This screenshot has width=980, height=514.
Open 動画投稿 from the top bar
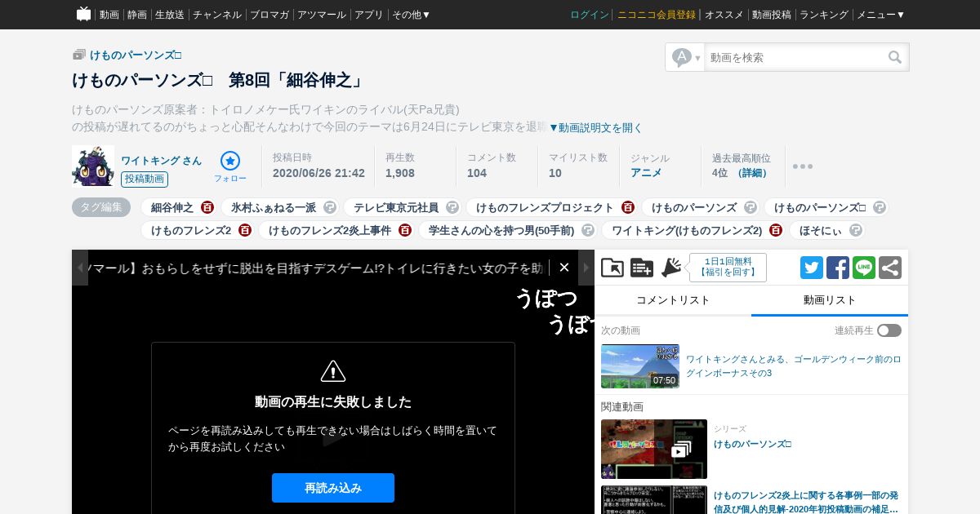click(x=772, y=15)
